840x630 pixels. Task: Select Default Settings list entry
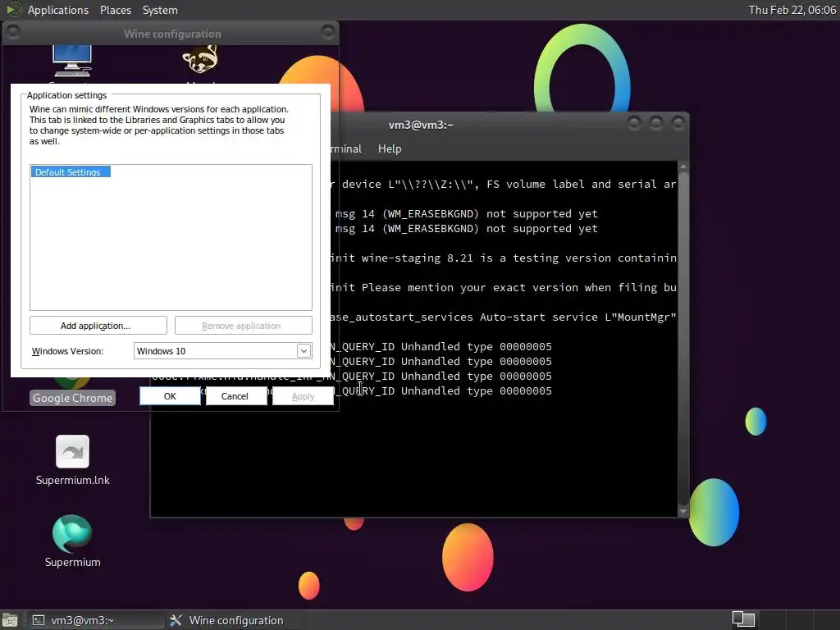(71, 172)
